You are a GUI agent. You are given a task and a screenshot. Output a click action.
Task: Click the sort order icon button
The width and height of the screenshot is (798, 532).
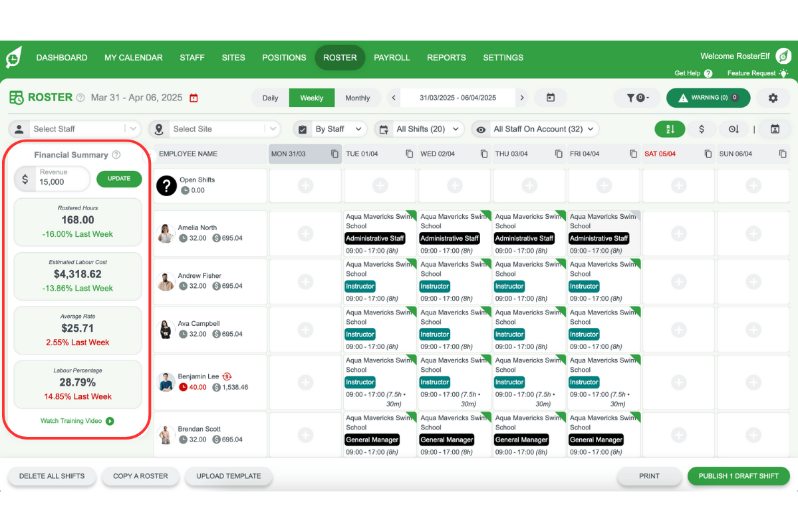click(670, 129)
